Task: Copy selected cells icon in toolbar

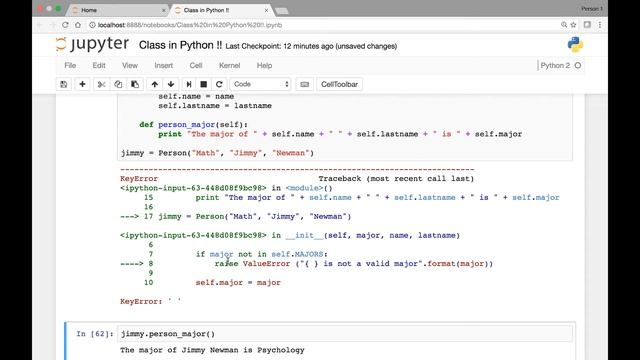Action: click(x=118, y=84)
